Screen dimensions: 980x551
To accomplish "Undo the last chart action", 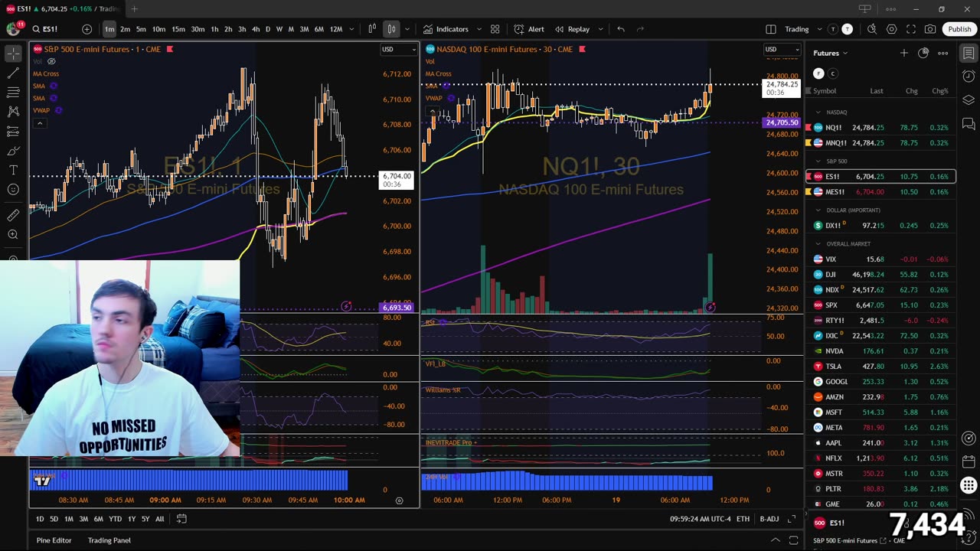I will pos(621,29).
